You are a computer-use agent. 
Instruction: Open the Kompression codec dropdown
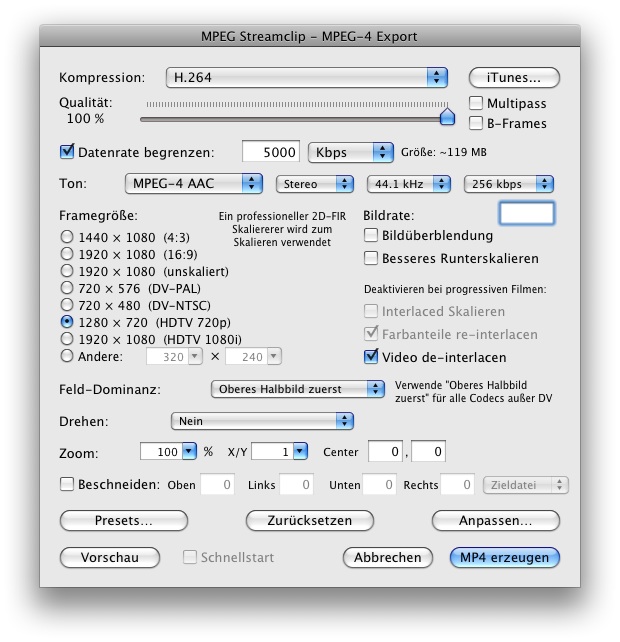pos(306,77)
